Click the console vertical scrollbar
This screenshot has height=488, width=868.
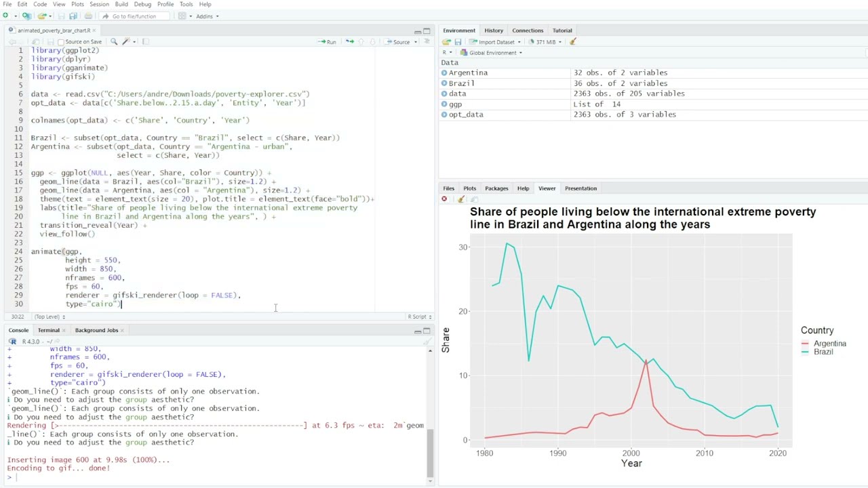pos(429,453)
